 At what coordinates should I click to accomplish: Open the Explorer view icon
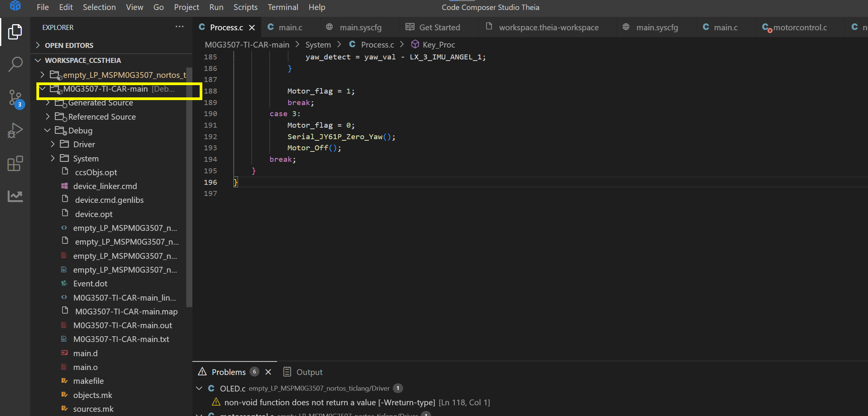(x=15, y=32)
